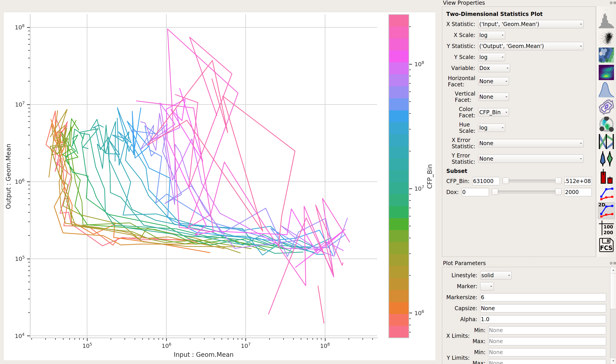Select the Table view icon
This screenshot has height=364, width=616.
click(606, 228)
